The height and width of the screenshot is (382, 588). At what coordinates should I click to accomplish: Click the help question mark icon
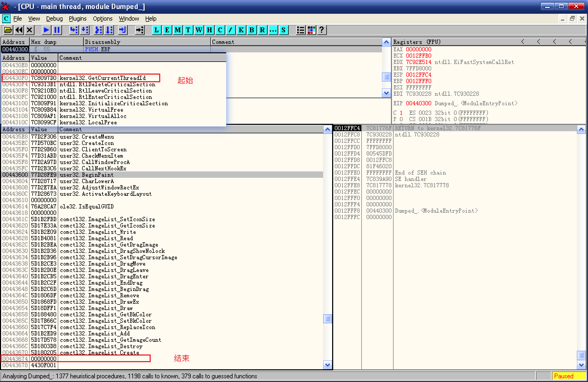pyautogui.click(x=322, y=30)
